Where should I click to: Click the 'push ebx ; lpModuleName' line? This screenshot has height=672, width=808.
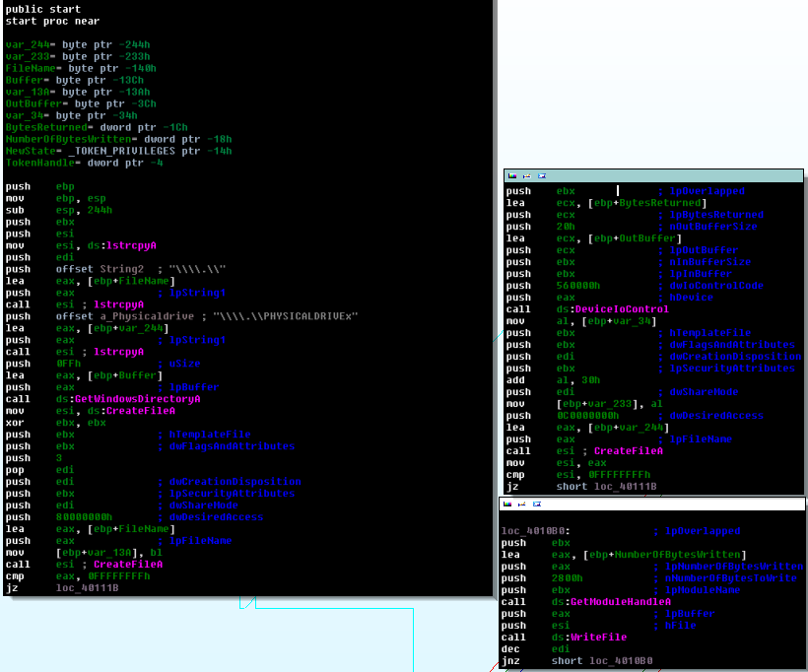tap(621, 591)
